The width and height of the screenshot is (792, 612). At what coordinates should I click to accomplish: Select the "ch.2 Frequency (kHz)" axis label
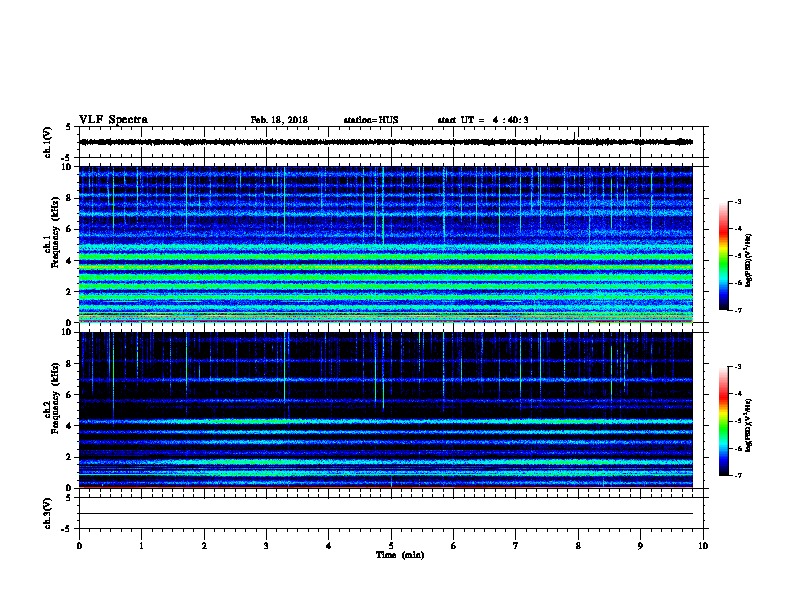pos(51,398)
